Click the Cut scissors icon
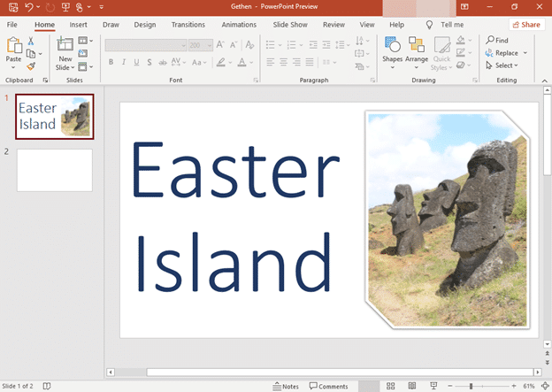This screenshot has width=552, height=392. 31,42
